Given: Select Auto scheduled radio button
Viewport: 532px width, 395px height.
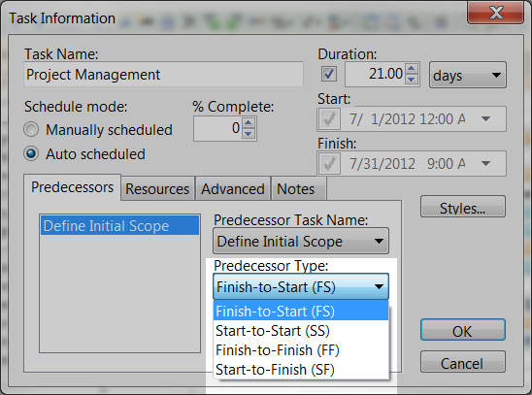Looking at the screenshot, I should tap(31, 153).
